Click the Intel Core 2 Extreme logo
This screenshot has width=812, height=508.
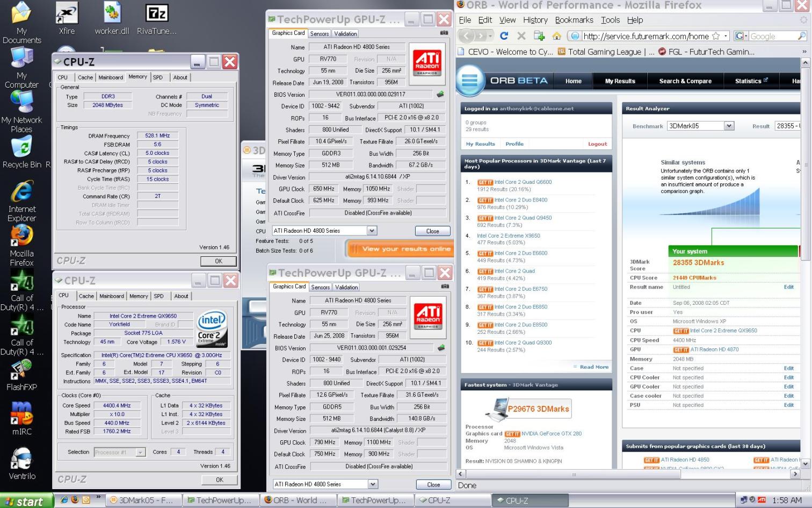pyautogui.click(x=211, y=328)
